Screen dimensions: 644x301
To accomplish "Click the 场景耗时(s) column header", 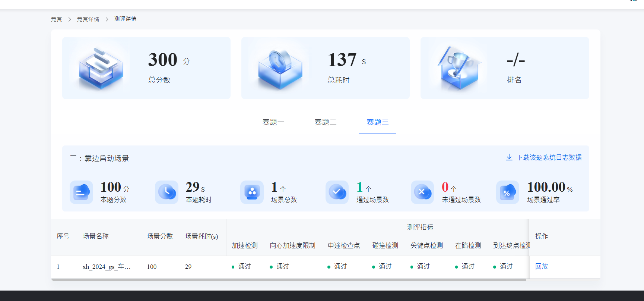I will [x=202, y=236].
